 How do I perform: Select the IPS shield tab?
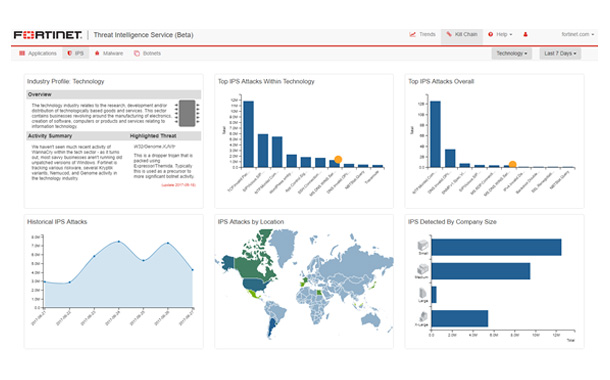(75, 53)
